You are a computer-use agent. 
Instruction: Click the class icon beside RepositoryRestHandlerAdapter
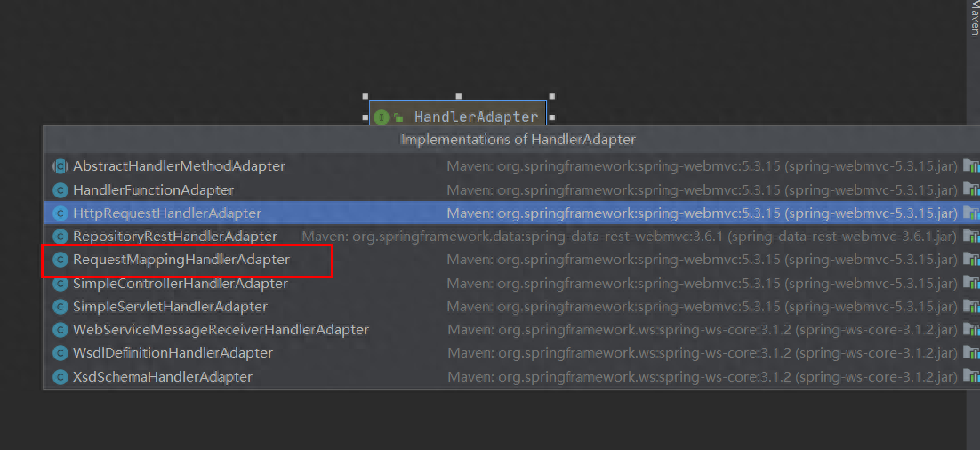tap(60, 237)
